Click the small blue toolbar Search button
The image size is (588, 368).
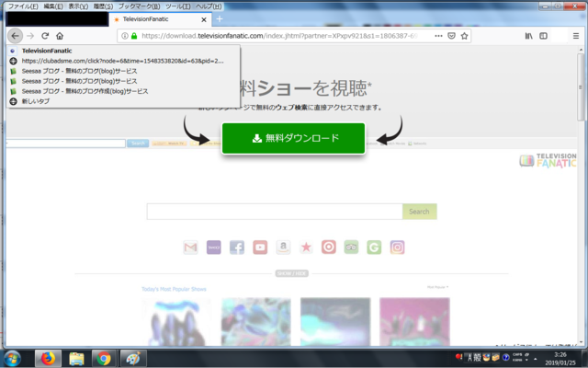[138, 144]
